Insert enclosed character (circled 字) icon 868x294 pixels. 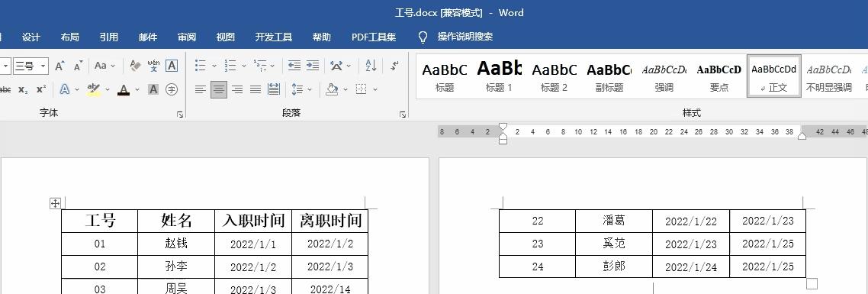click(172, 89)
